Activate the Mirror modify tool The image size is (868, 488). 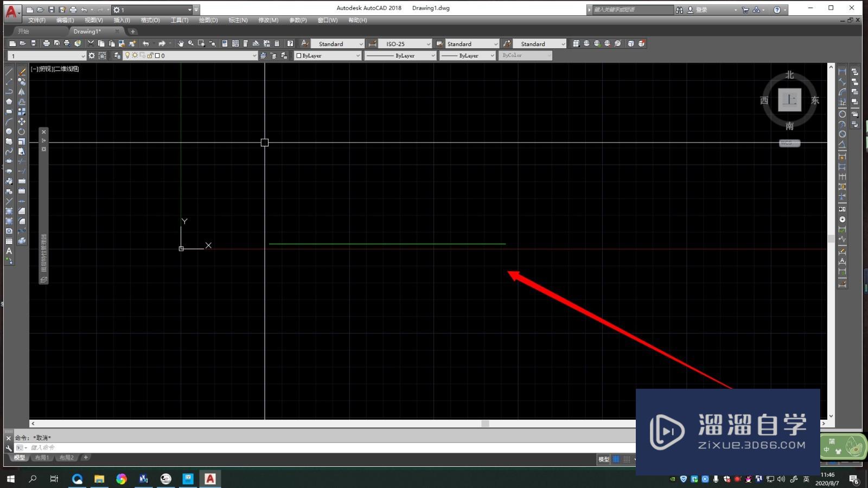(22, 90)
